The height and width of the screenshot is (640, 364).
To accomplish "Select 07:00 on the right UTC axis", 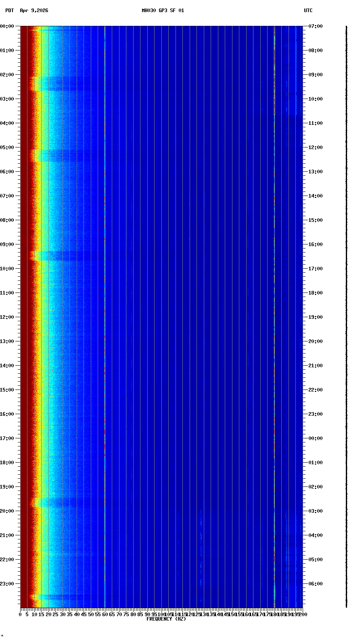I will point(316,26).
